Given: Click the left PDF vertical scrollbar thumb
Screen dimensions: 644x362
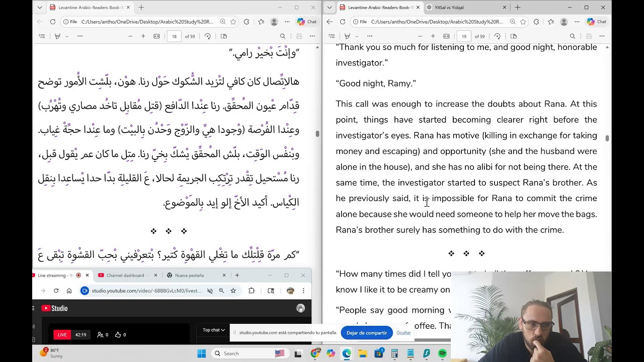Looking at the screenshot, I should click(x=317, y=134).
